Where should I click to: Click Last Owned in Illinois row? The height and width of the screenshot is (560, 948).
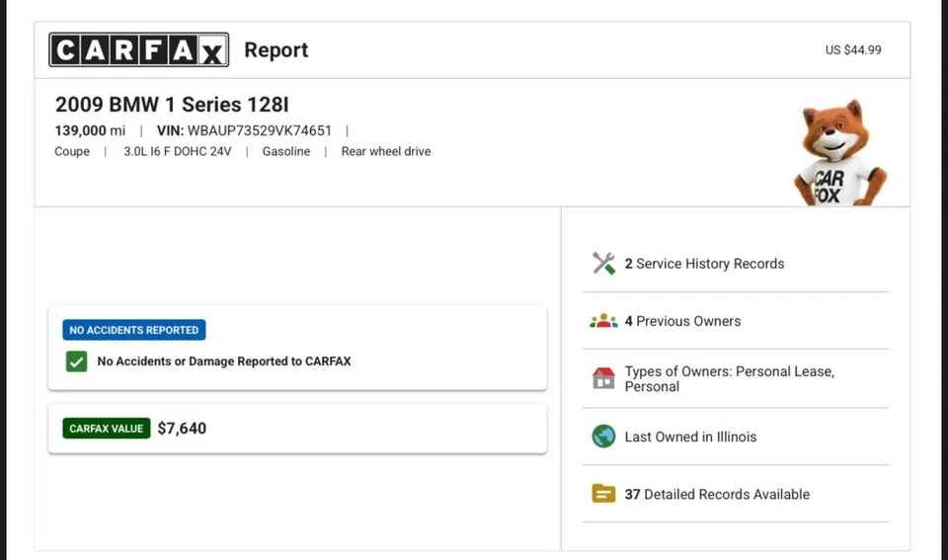click(x=735, y=437)
